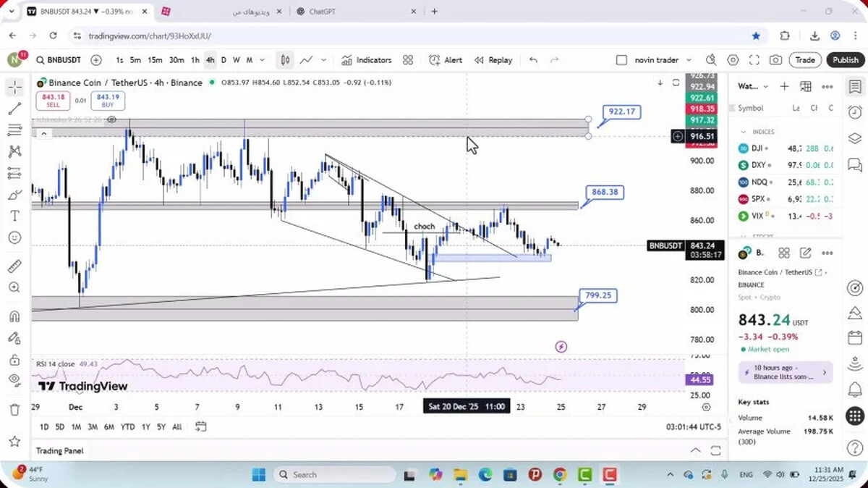Viewport: 868px width, 488px height.
Task: Open the Indicators dialog
Action: (367, 60)
